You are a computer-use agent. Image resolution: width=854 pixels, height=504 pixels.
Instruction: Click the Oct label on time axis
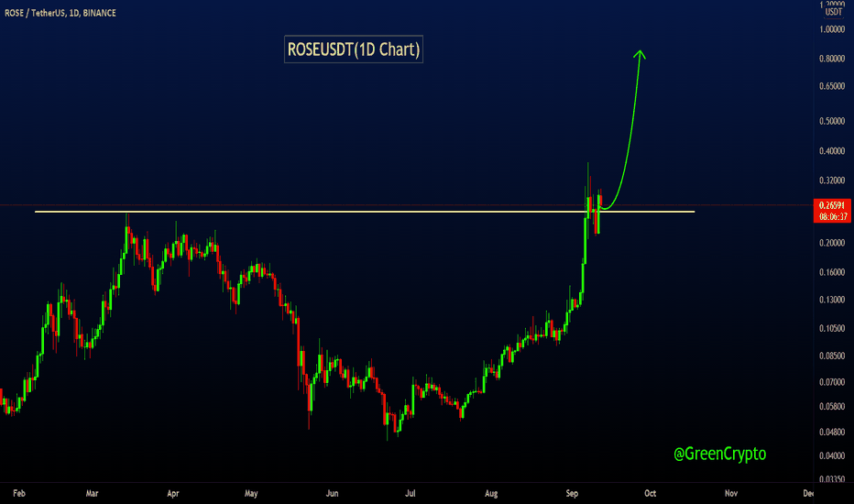(x=651, y=493)
